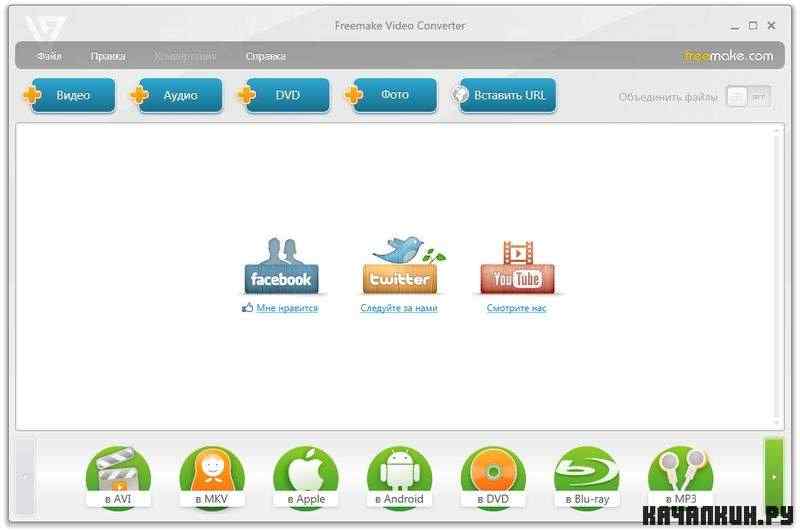Open the Следуйте за нами link
Viewport: 800px width, 532px height.
coord(398,308)
